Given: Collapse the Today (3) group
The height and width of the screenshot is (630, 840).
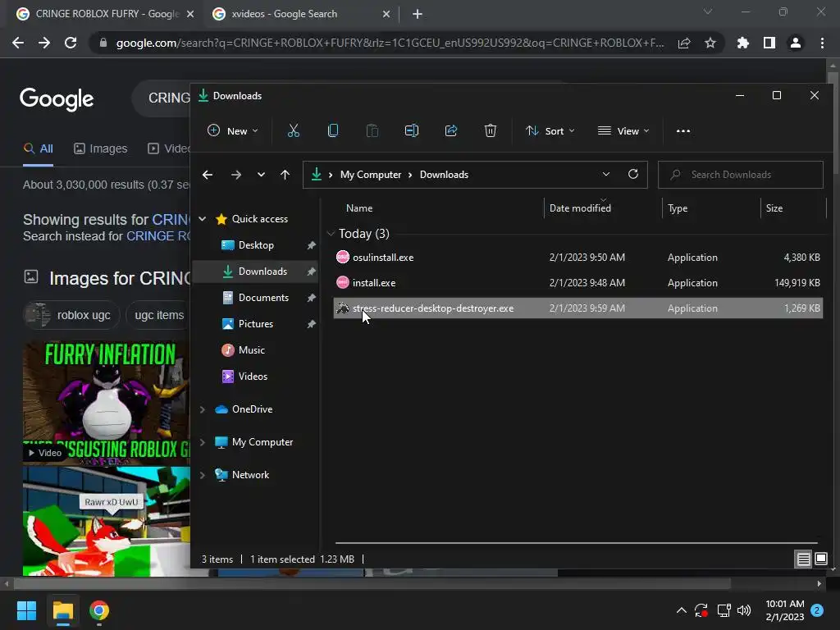Looking at the screenshot, I should click(331, 234).
